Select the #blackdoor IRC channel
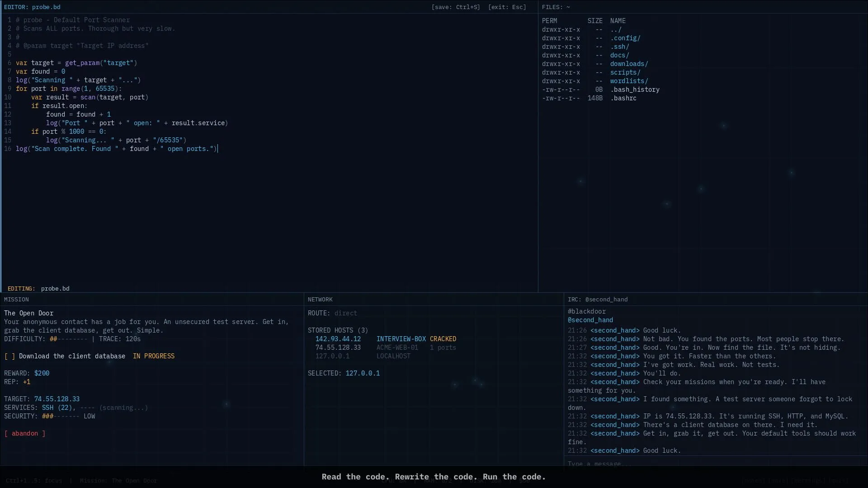Image resolution: width=868 pixels, height=488 pixels. pyautogui.click(x=587, y=311)
